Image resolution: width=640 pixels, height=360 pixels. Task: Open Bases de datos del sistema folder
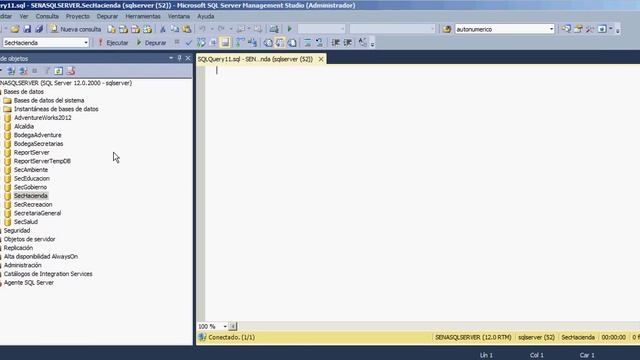click(49, 100)
